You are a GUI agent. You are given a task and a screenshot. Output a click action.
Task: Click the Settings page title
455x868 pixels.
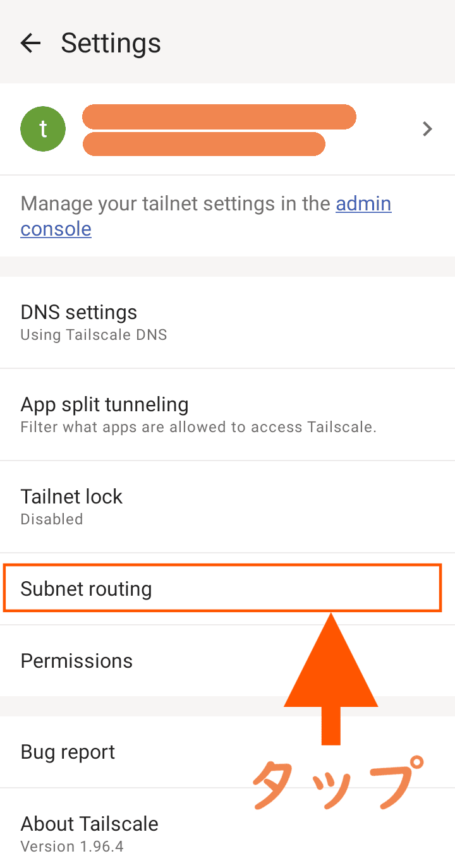(x=111, y=44)
